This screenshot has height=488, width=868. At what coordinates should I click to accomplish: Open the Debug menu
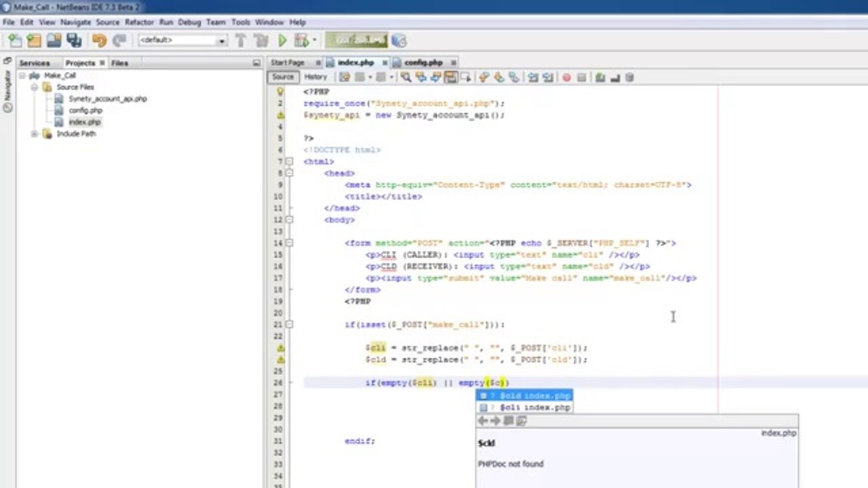pos(189,22)
